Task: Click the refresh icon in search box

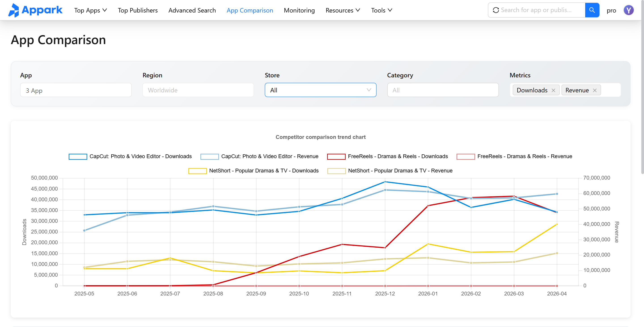Action: tap(496, 10)
